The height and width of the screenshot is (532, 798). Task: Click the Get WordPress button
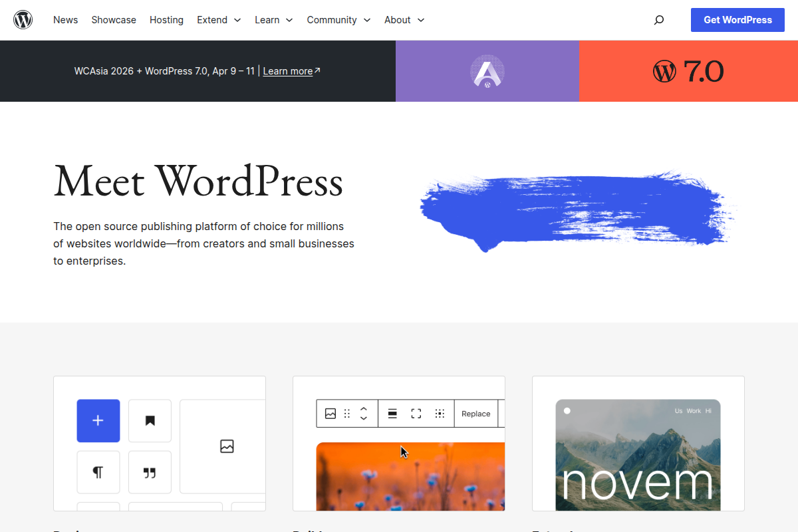pos(737,20)
